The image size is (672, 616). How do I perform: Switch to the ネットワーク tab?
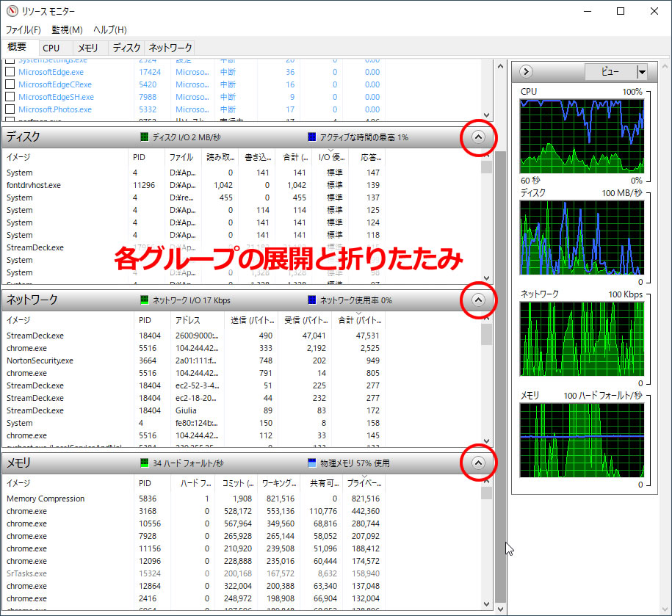[170, 48]
